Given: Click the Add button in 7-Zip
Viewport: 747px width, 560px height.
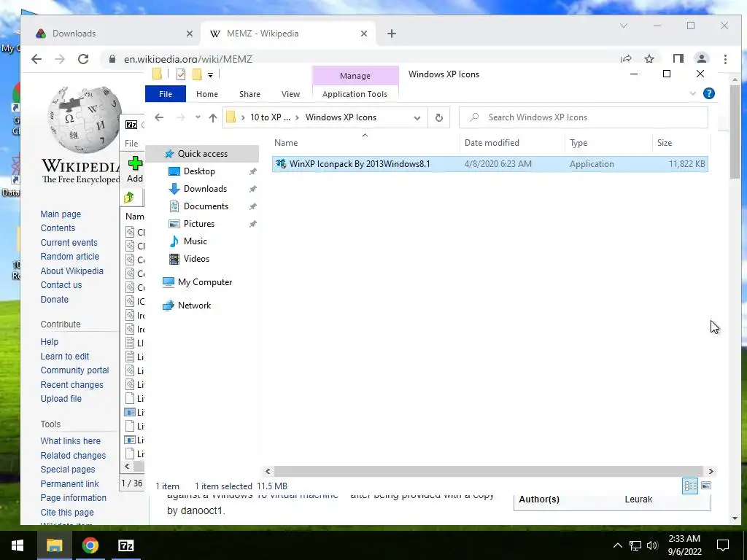Looking at the screenshot, I should tap(135, 169).
